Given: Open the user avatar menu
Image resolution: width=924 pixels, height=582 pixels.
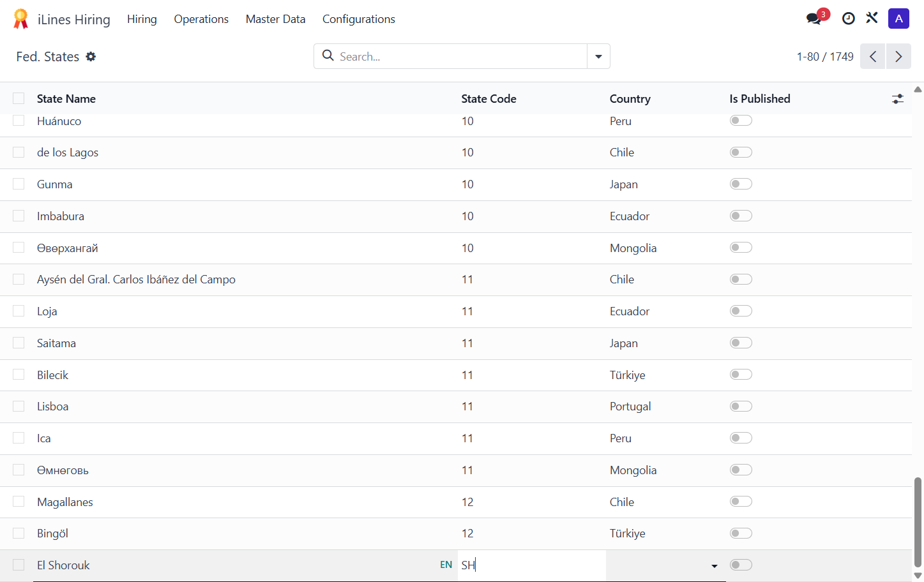Looking at the screenshot, I should [898, 19].
